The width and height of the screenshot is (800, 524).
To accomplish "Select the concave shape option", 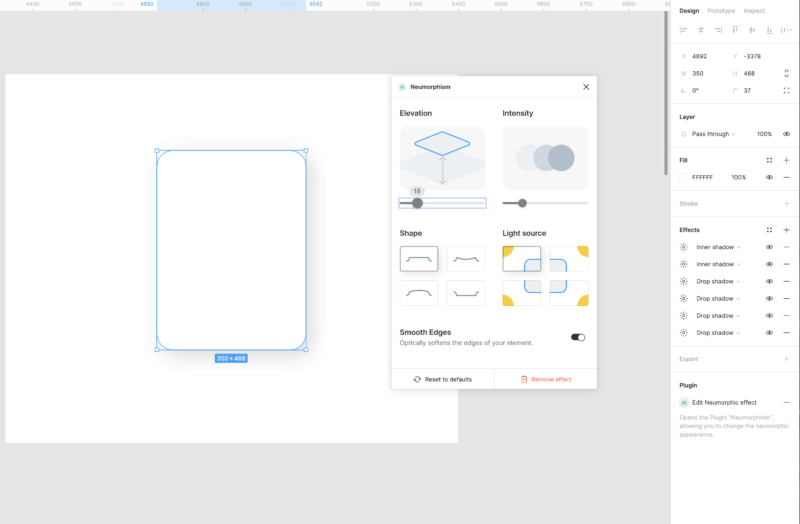I will (465, 259).
